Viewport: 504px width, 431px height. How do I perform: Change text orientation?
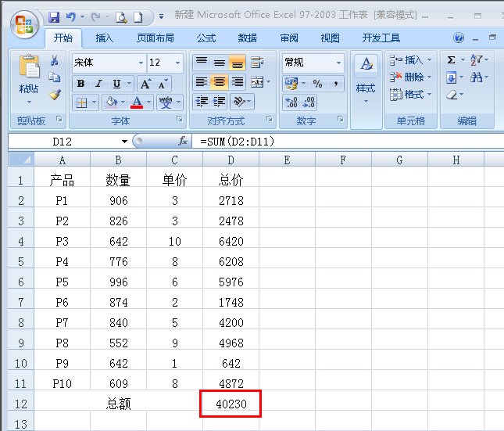tap(239, 102)
